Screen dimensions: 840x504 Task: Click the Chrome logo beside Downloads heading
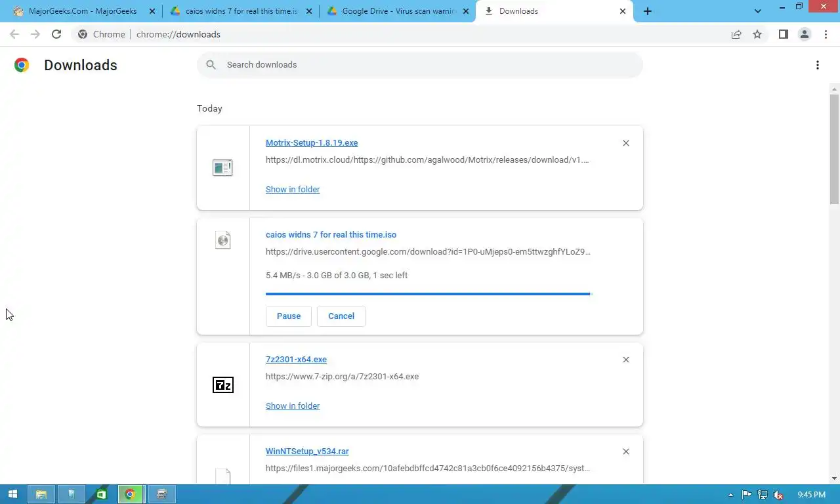(22, 65)
